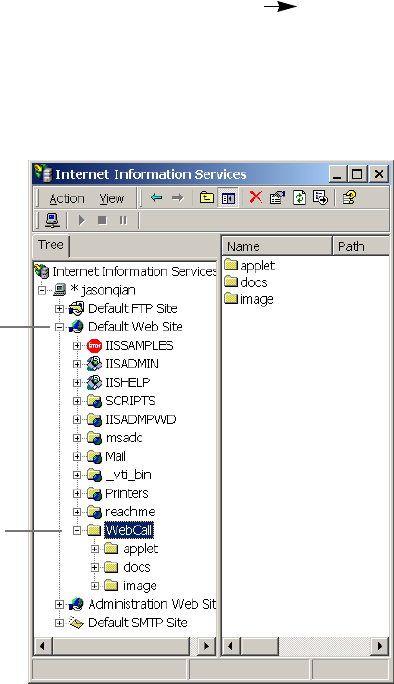Select the _vti_bin tree item
Viewport: 394px width, 684px height.
[x=128, y=475]
